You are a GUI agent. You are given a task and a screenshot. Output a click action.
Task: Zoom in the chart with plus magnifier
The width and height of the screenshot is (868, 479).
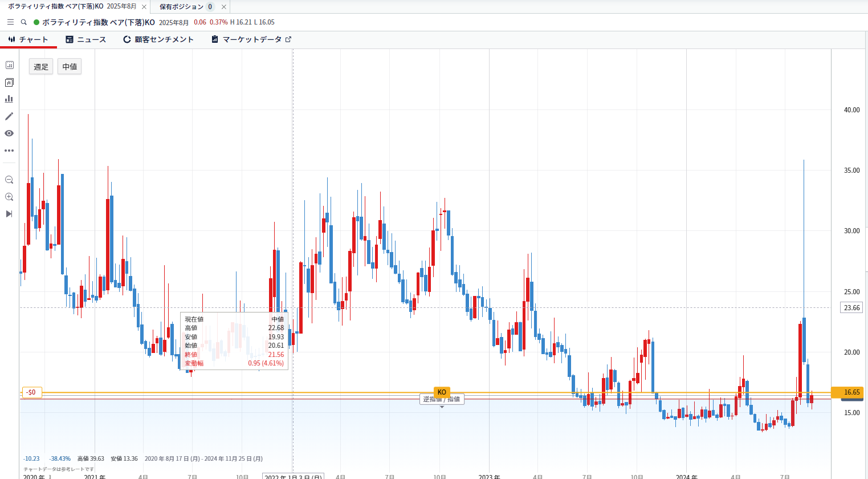pos(9,197)
